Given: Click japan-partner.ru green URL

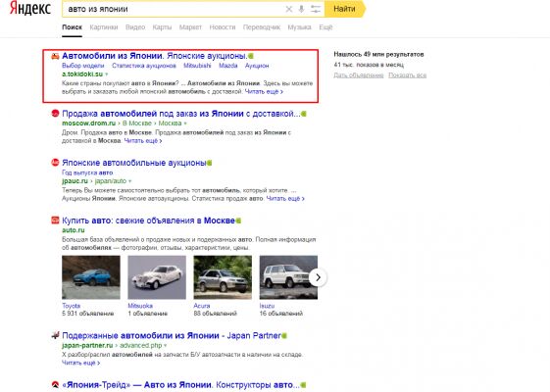Looking at the screenshot, I should pos(87,346).
